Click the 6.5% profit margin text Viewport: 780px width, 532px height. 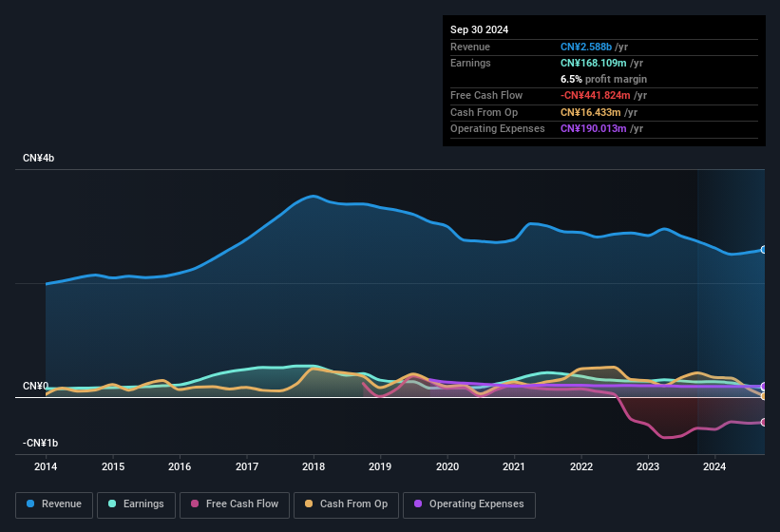603,79
